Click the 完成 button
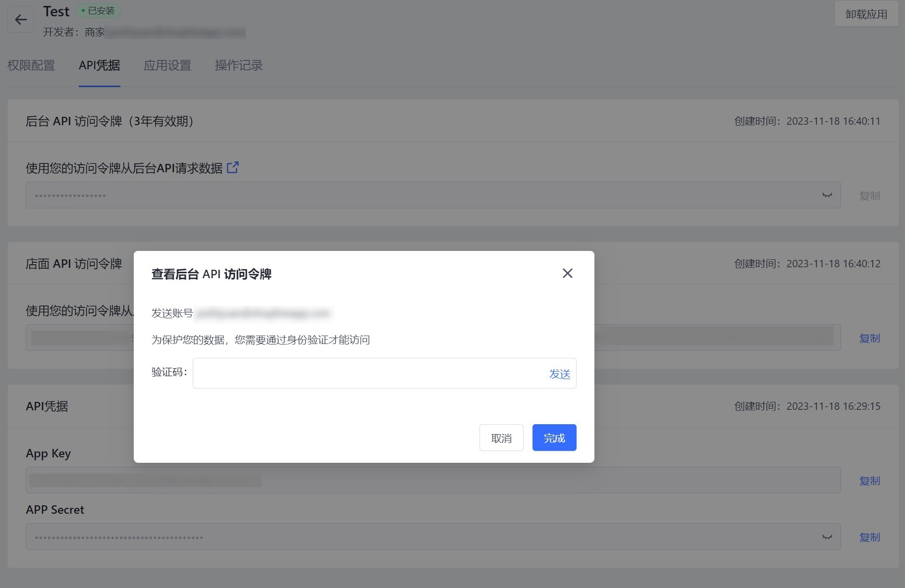The width and height of the screenshot is (905, 588). [x=554, y=438]
